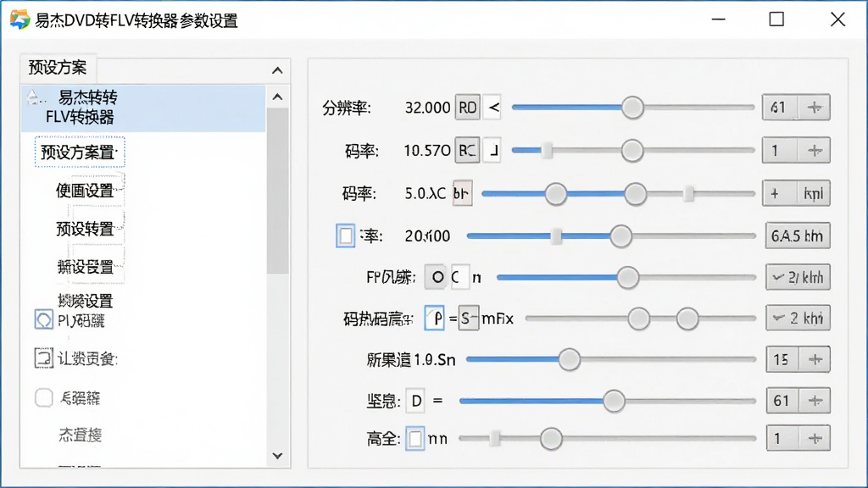Select the 易杰转转 FLV转换器 tree node
The height and width of the screenshot is (488, 868).
143,108
